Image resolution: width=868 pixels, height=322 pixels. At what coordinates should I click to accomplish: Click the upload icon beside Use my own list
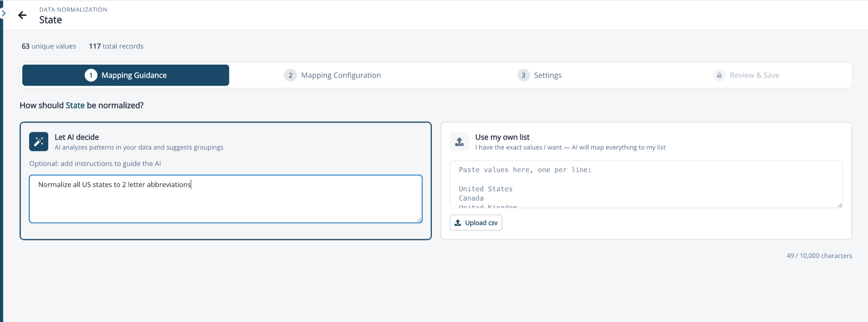click(459, 142)
